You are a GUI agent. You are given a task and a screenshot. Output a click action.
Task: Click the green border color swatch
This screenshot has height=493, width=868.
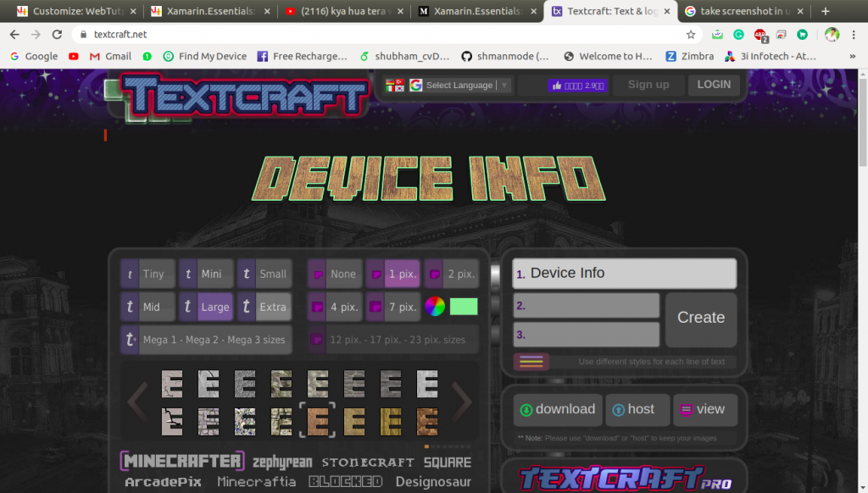[x=464, y=306]
